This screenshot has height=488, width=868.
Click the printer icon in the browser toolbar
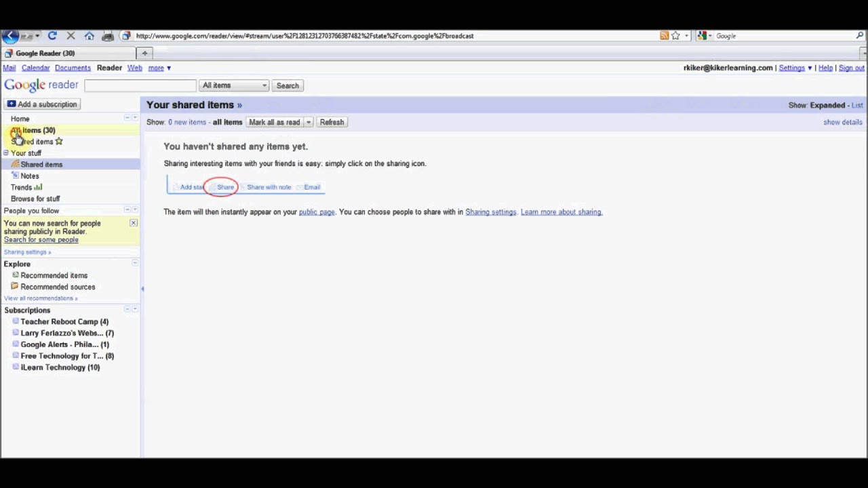coord(108,36)
